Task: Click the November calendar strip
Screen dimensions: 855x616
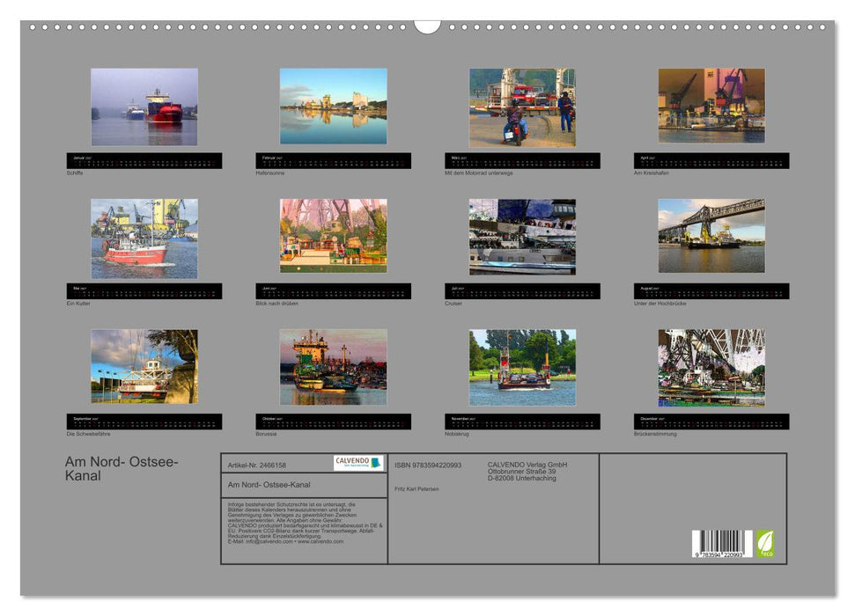Action: coord(522,422)
